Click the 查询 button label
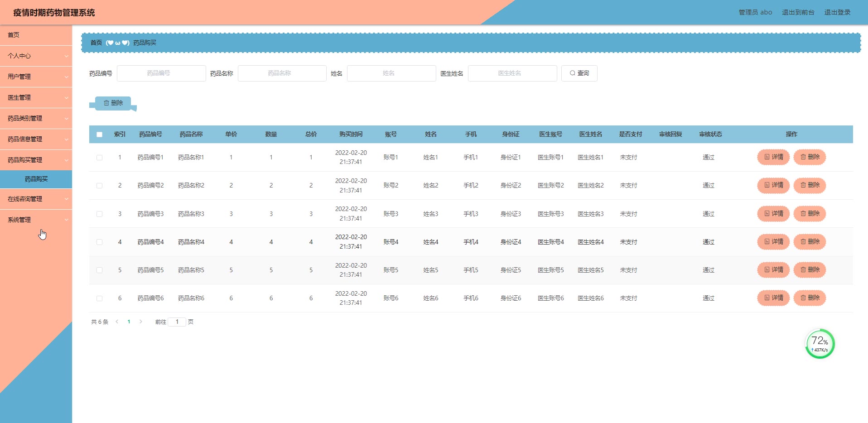 [583, 73]
